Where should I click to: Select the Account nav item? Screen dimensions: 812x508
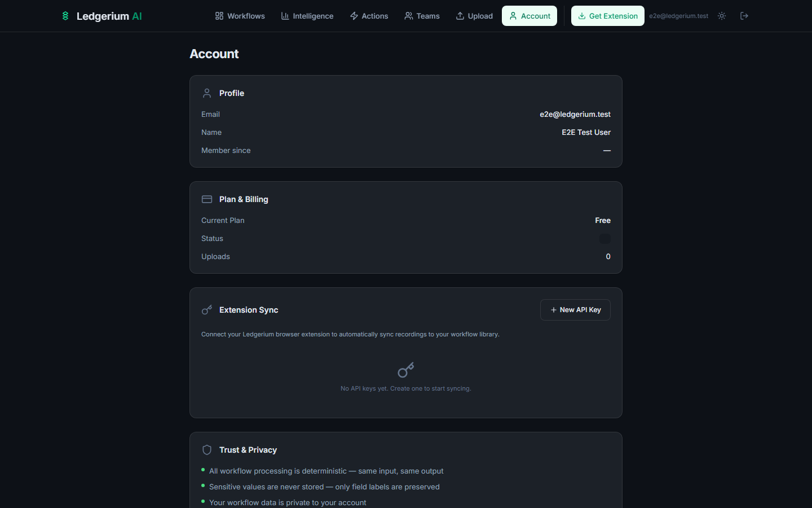pyautogui.click(x=529, y=16)
